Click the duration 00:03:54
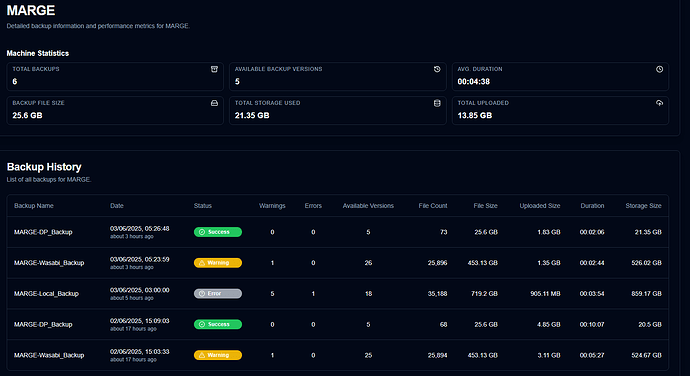Image resolution: width=690 pixels, height=376 pixels. [592, 294]
